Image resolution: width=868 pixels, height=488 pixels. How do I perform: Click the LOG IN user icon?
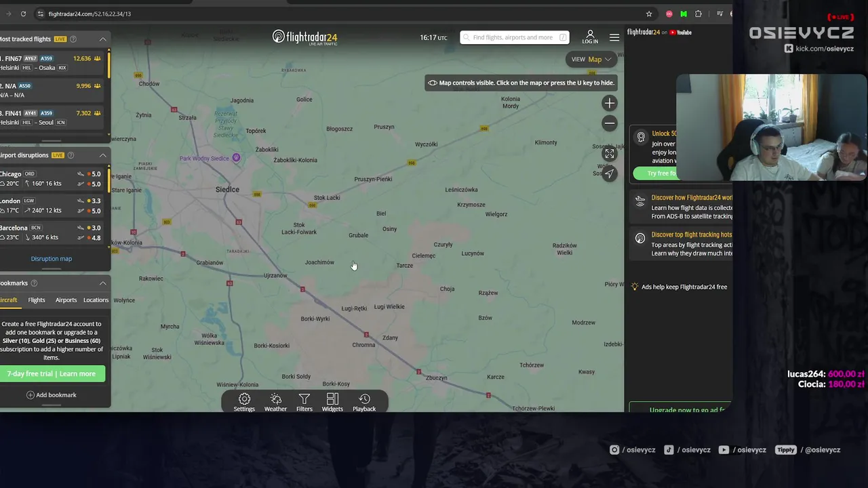point(590,37)
